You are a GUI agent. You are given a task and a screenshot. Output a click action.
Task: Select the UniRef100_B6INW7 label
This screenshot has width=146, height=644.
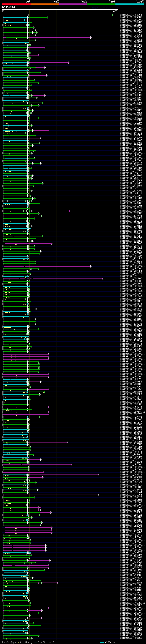[x=131, y=65]
